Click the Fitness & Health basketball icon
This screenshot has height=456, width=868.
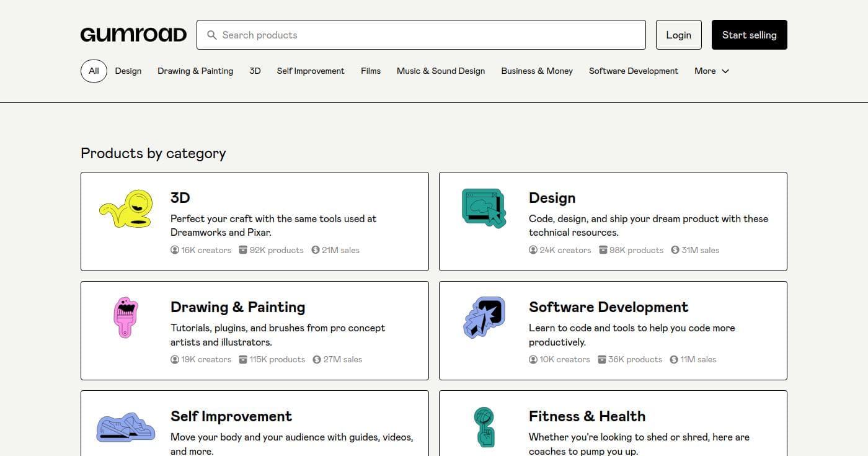click(x=484, y=426)
